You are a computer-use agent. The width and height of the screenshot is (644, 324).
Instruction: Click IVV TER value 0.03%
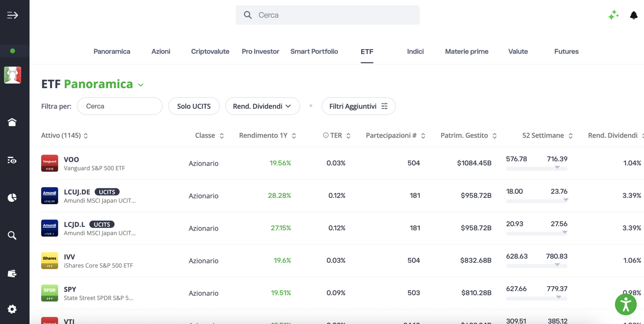point(336,260)
